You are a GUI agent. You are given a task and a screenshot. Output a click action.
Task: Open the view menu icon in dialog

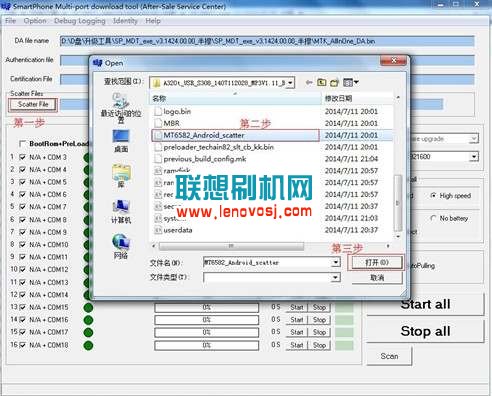coord(348,82)
